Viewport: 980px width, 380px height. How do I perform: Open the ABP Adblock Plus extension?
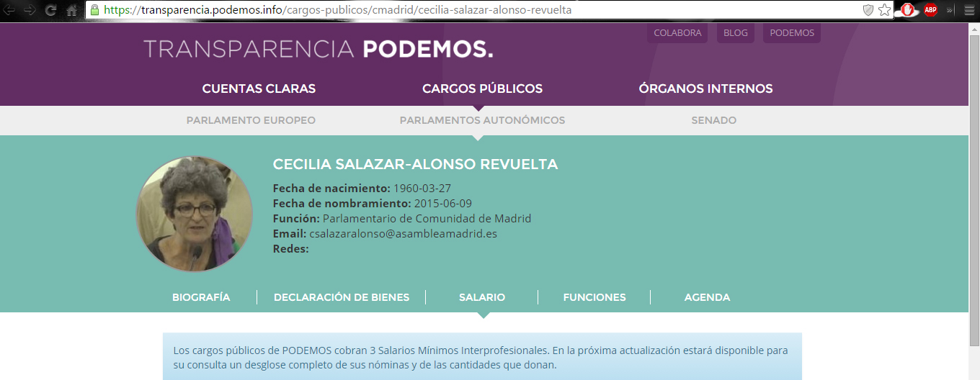coord(930,10)
